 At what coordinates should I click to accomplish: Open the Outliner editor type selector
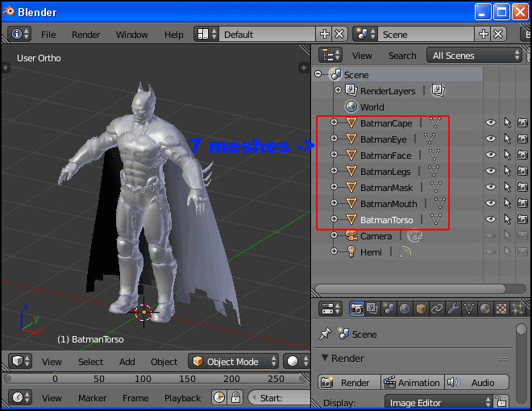[x=330, y=55]
